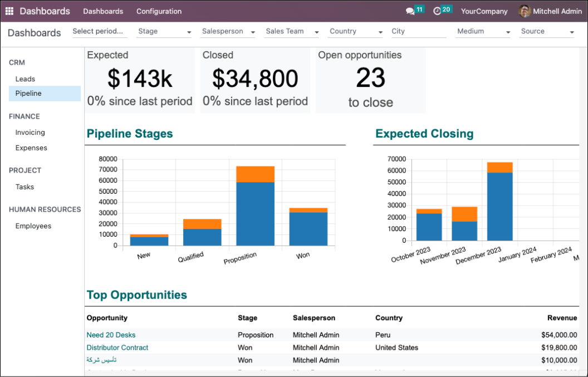588x377 pixels.
Task: Open the Distributor Contract opportunity link
Action: pyautogui.click(x=117, y=347)
